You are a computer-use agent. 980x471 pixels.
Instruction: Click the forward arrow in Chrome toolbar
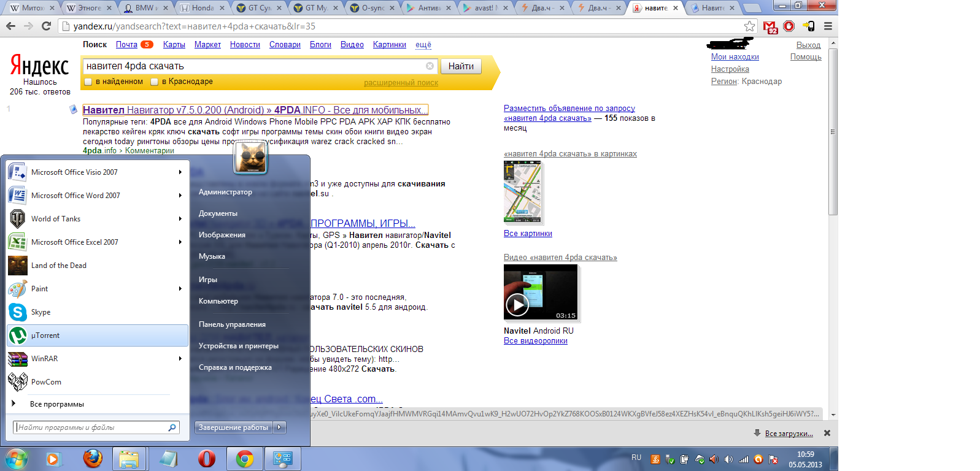[x=28, y=26]
